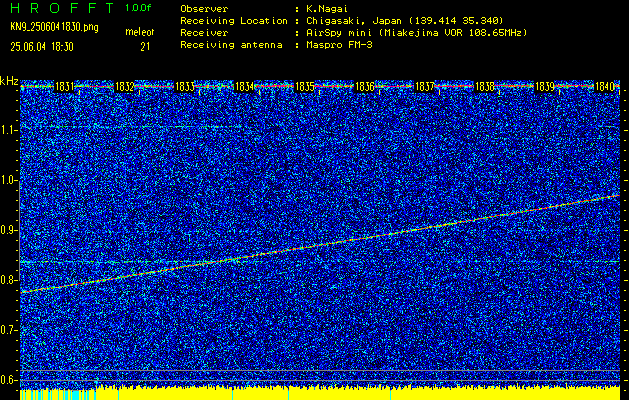The width and height of the screenshot is (629, 400).
Task: Click the Receiver label
Action: (204, 32)
